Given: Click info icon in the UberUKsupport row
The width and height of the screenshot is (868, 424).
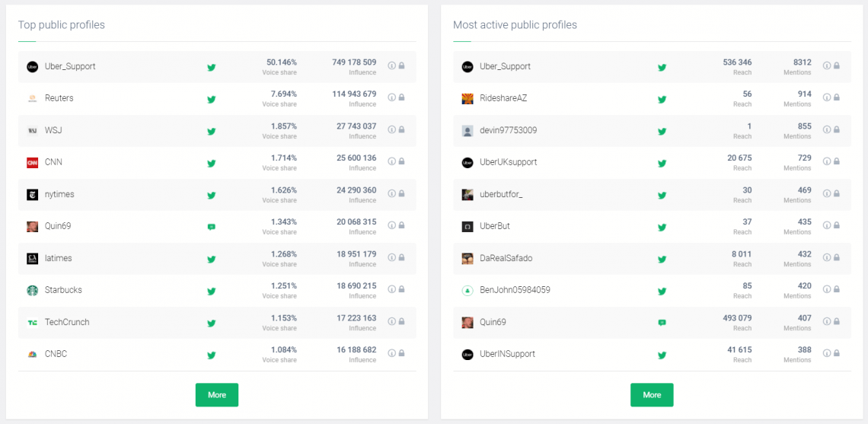Looking at the screenshot, I should 827,161.
